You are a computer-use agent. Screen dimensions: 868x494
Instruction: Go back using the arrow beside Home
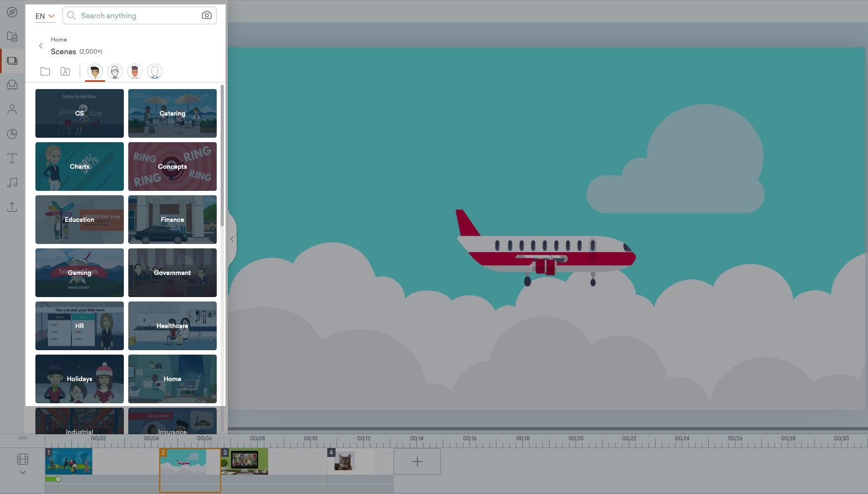(40, 46)
